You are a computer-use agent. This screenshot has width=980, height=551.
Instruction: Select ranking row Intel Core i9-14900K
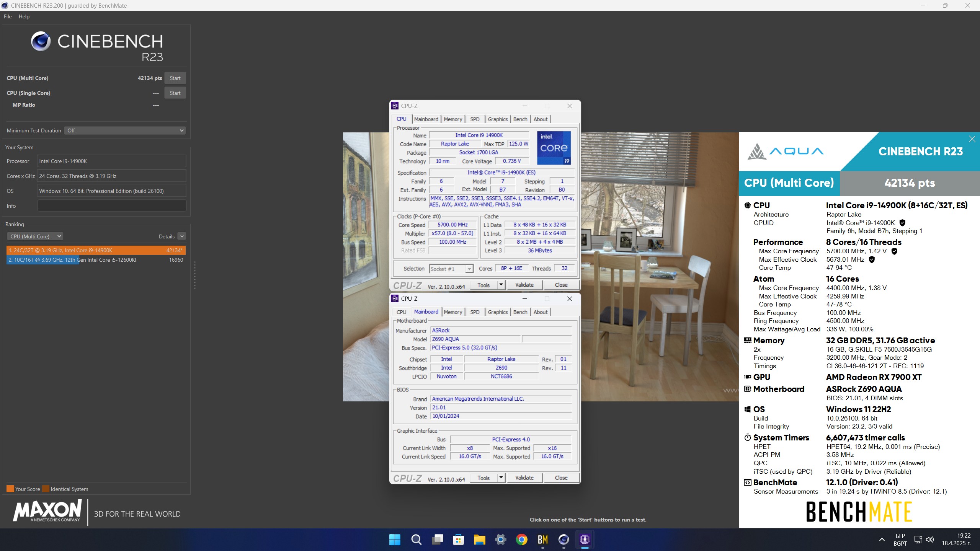pyautogui.click(x=96, y=250)
